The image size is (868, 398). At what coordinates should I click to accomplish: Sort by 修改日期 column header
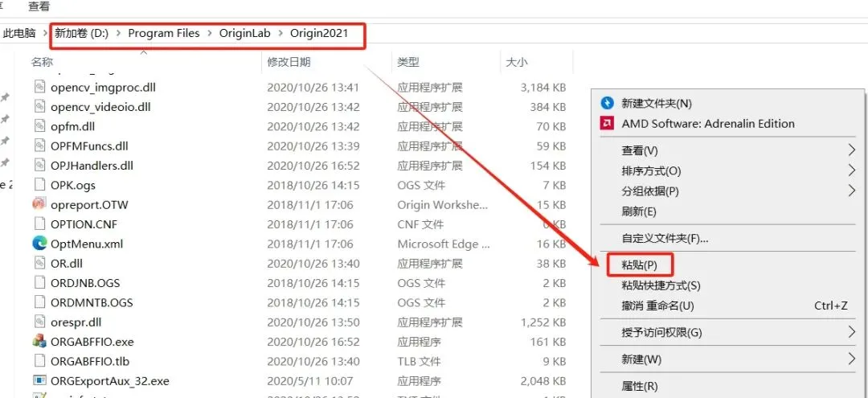click(x=289, y=62)
